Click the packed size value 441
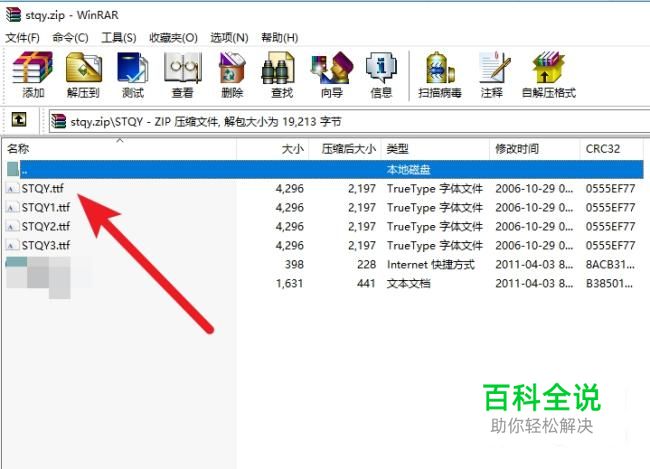The width and height of the screenshot is (650, 469). pos(366,284)
